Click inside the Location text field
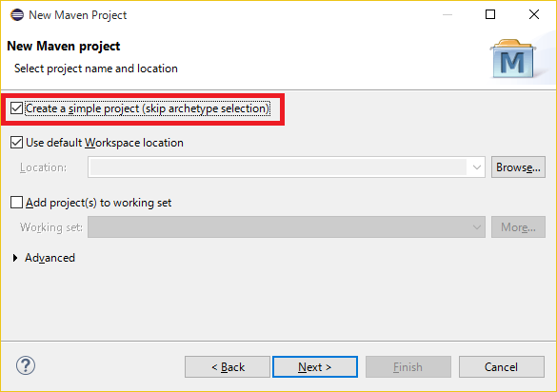557x392 pixels. [278, 167]
